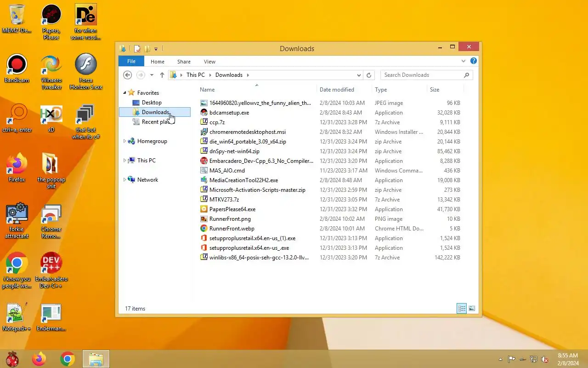
Task: Click the New folder quick access icon
Action: click(147, 49)
